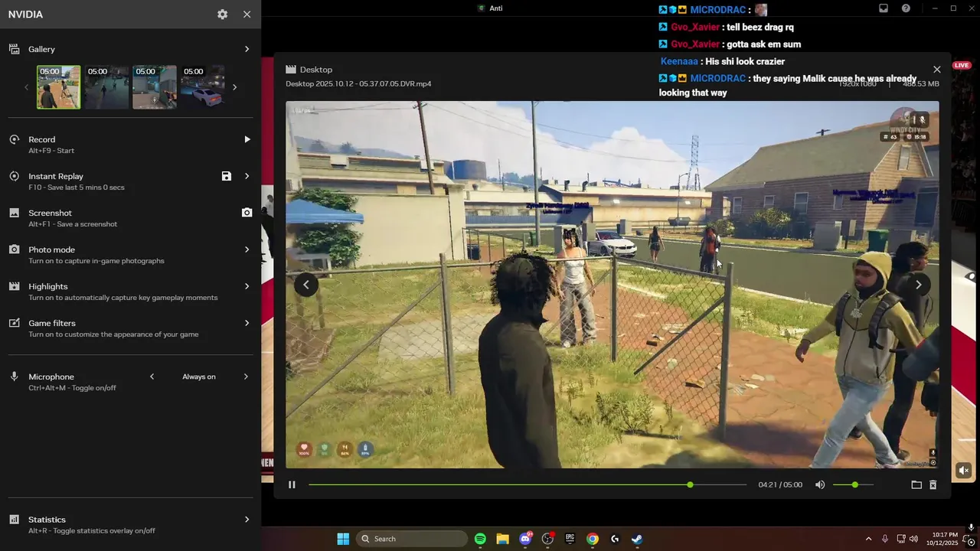
Task: Open the Record menu item
Action: point(130,144)
